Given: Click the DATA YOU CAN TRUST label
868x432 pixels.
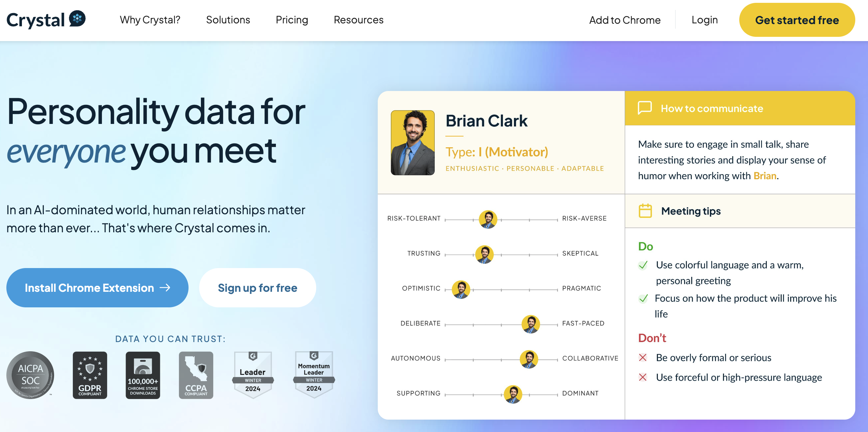Looking at the screenshot, I should click(x=170, y=339).
